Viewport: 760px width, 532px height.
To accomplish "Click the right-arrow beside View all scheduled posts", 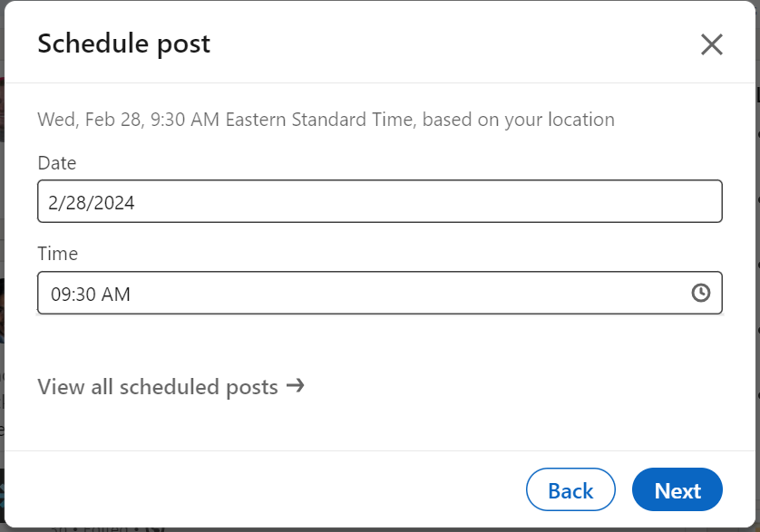I will [295, 386].
